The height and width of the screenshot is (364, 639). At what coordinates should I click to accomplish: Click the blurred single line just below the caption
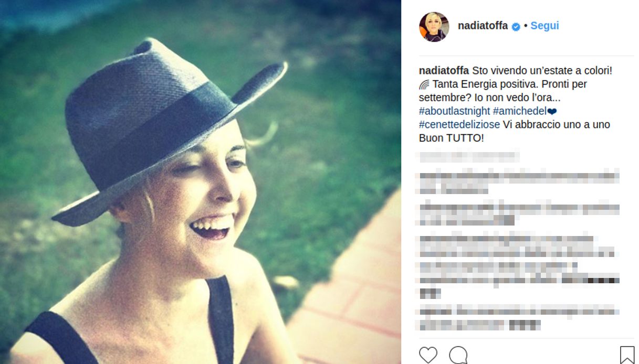pyautogui.click(x=468, y=156)
